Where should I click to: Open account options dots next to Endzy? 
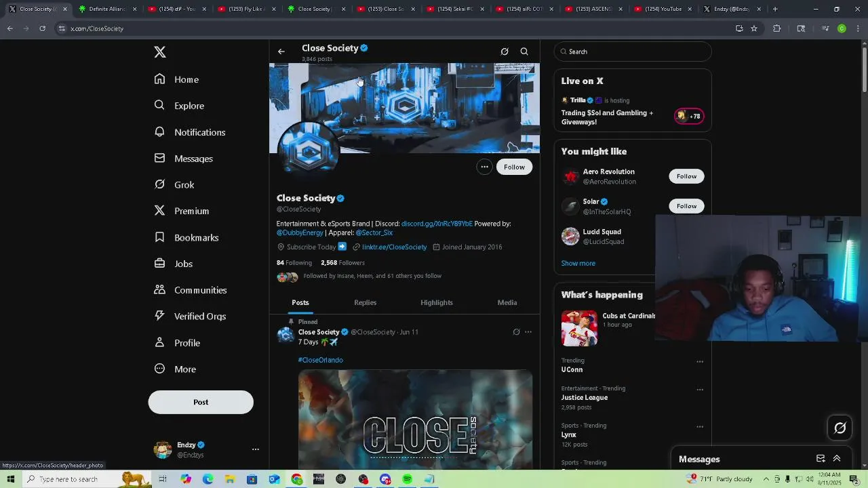pyautogui.click(x=256, y=449)
